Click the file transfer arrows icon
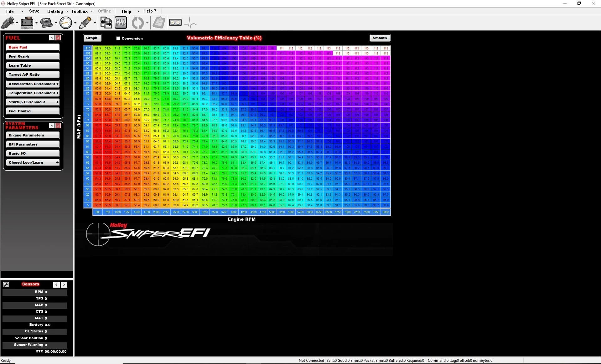The width and height of the screenshot is (601, 364). 106,23
